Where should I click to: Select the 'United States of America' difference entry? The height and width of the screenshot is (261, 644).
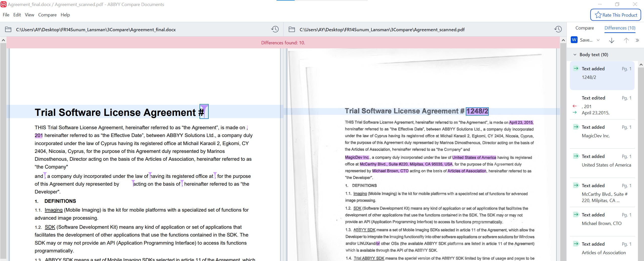point(602,163)
